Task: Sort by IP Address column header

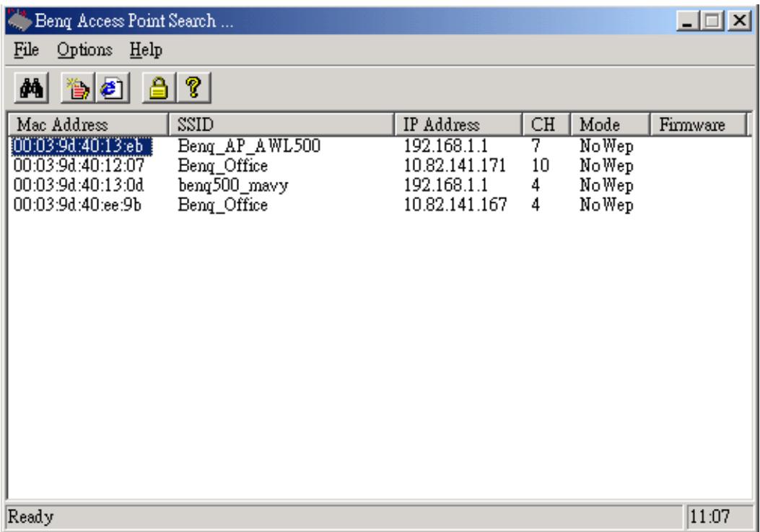Action: point(458,125)
